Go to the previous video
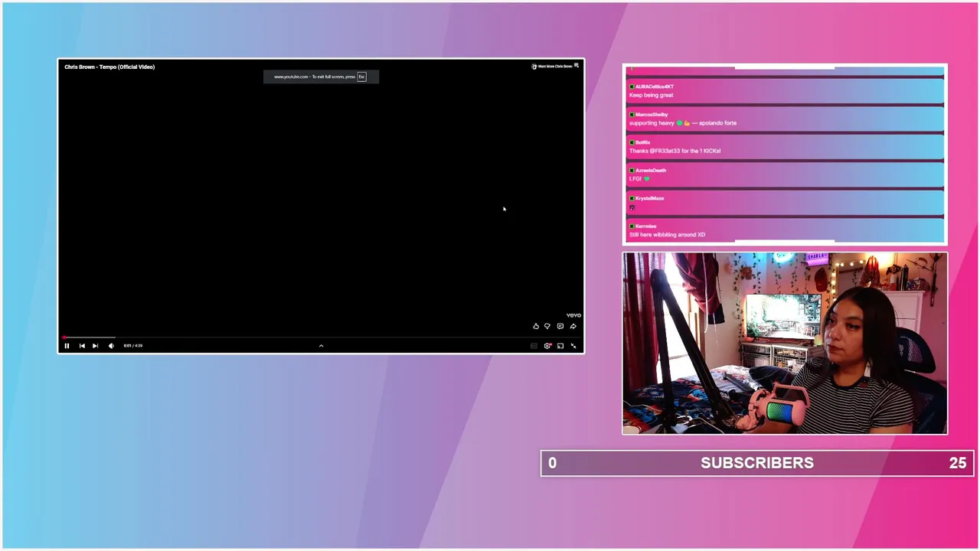 82,346
